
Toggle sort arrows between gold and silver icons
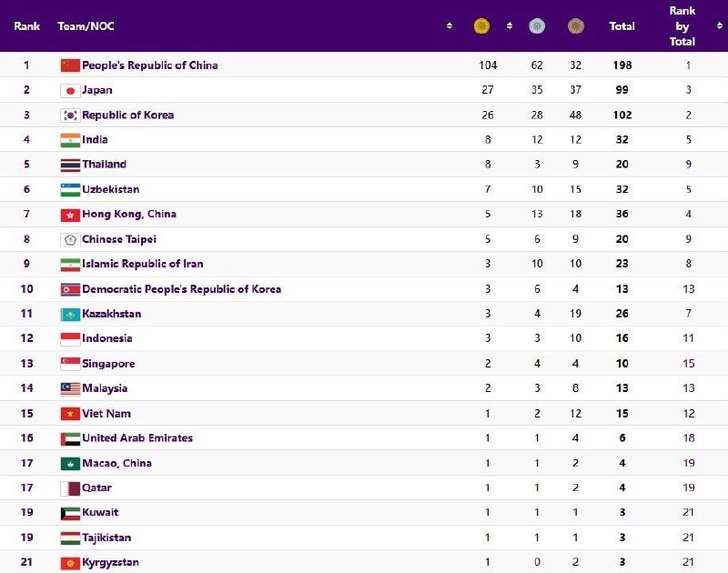[510, 26]
